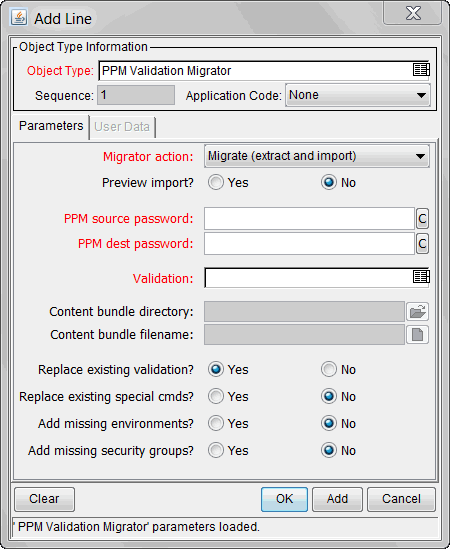Select Yes for Add missing environments
The height and width of the screenshot is (549, 450).
click(x=216, y=423)
